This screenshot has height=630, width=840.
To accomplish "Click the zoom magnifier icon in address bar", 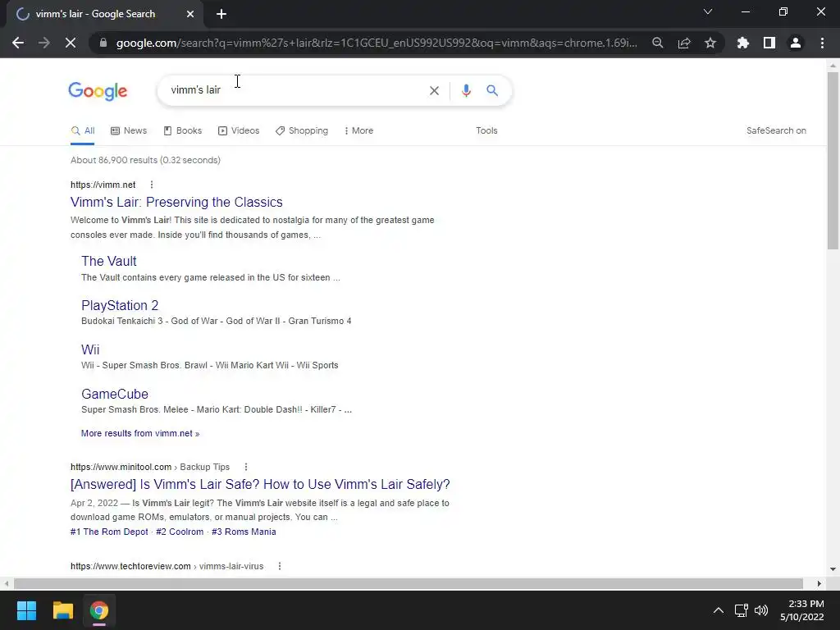I will click(x=658, y=43).
